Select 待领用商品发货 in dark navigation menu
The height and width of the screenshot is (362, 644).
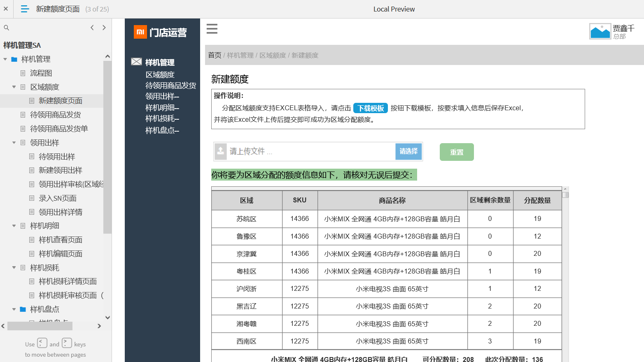[170, 86]
